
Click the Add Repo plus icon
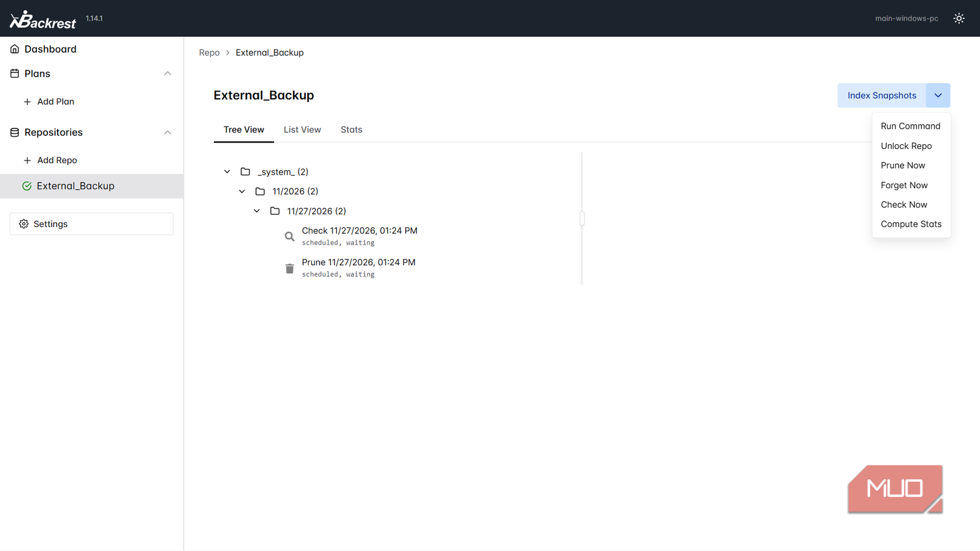coord(27,160)
